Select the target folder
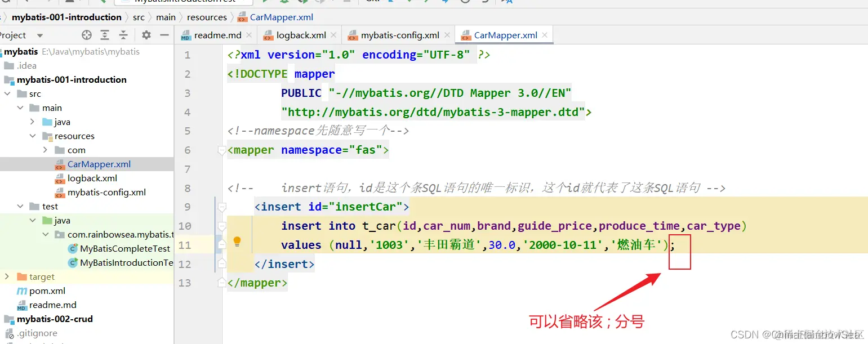 [42, 276]
